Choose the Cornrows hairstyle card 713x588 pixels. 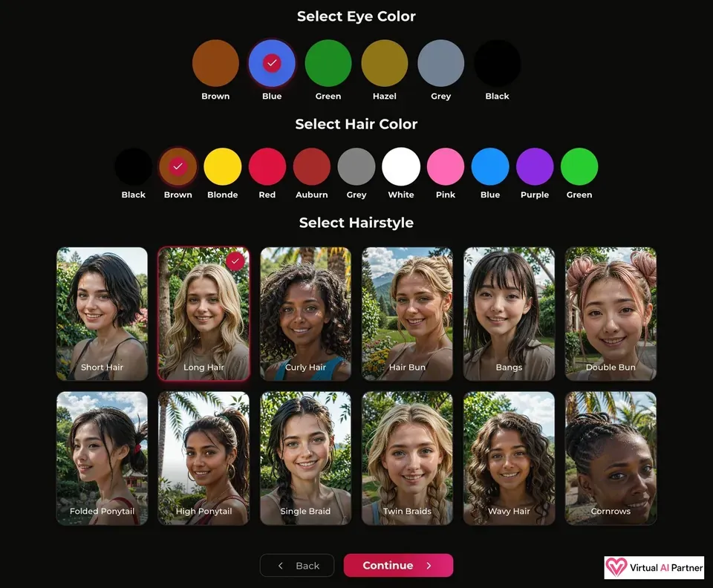611,458
